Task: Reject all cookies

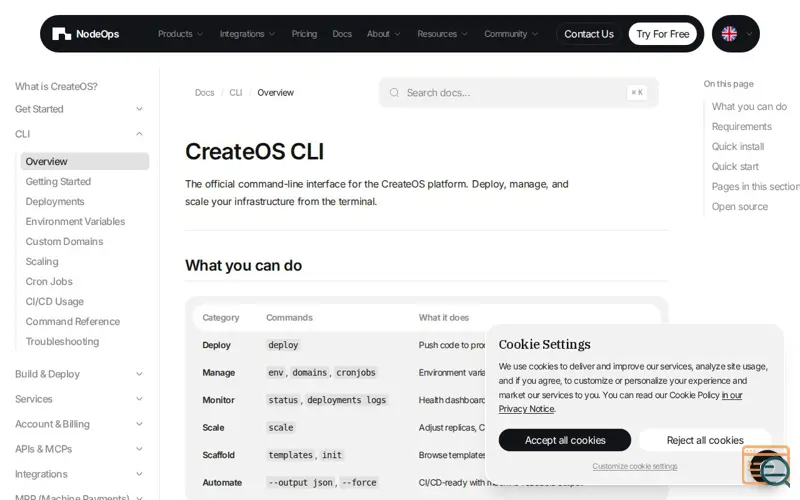Action: point(705,440)
